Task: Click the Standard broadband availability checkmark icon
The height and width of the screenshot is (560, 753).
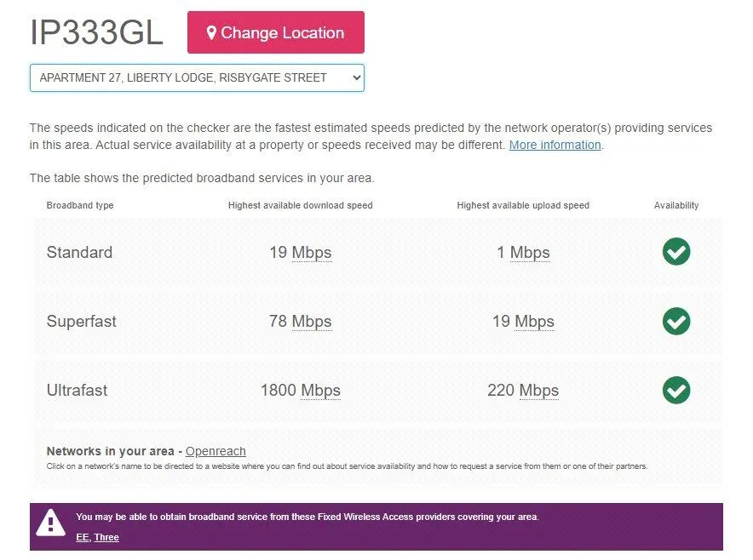Action: [x=676, y=252]
